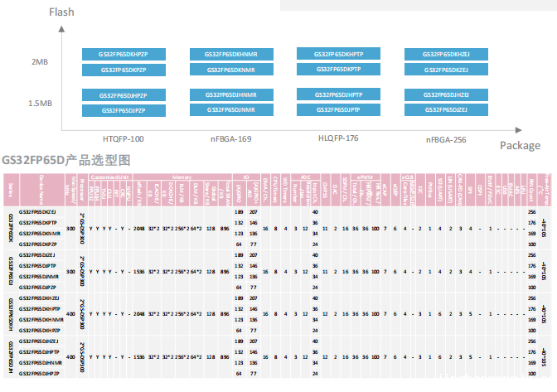The height and width of the screenshot is (392, 557).
Task: Click the GS32FP65DJPTP blue box
Action: point(338,109)
